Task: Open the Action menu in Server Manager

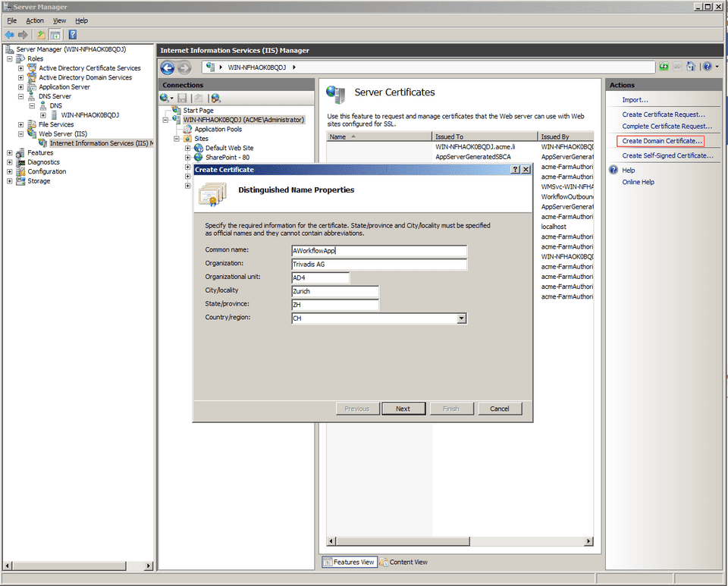Action: [x=33, y=20]
